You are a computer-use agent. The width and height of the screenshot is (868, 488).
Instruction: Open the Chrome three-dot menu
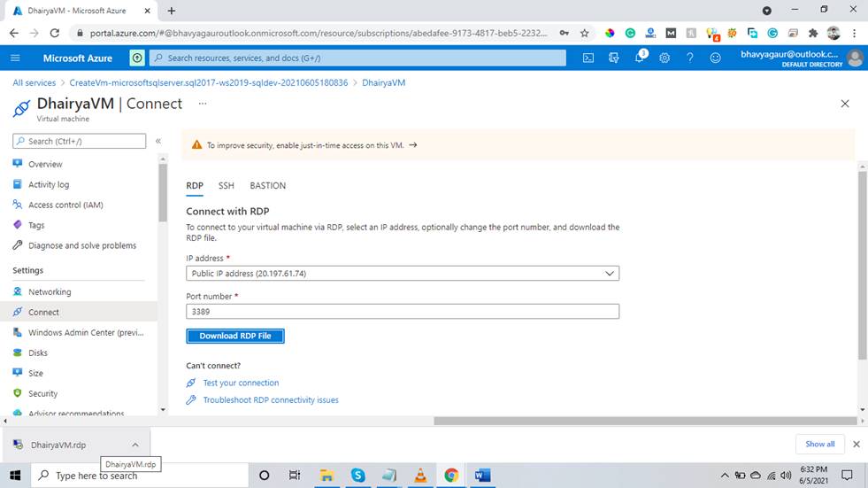point(855,34)
